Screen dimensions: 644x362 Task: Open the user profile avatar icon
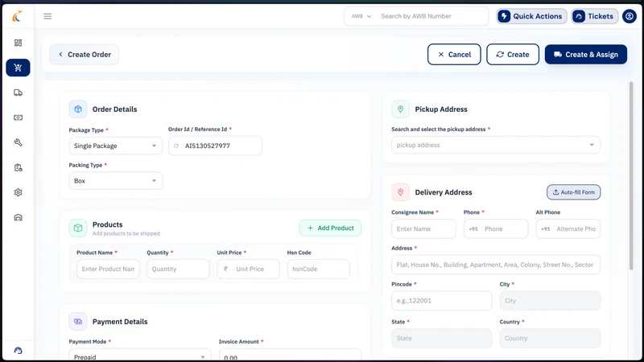coord(630,16)
